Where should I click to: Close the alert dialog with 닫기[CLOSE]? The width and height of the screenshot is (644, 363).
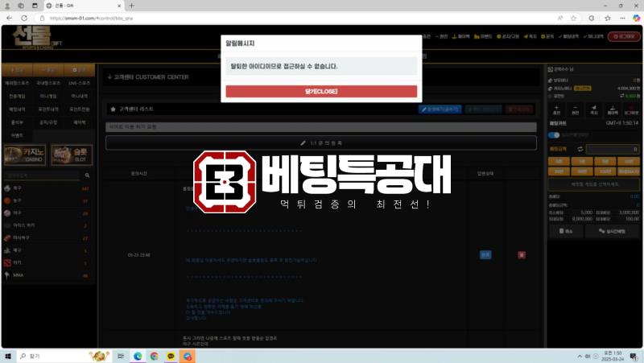pos(321,91)
